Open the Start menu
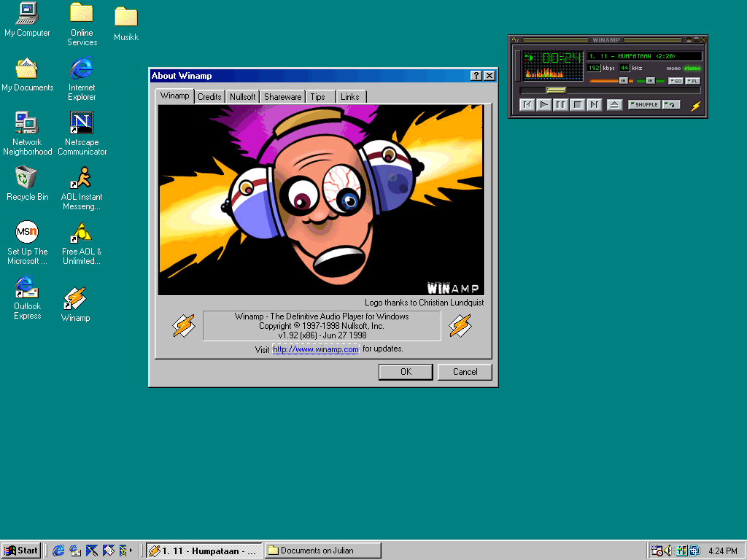The width and height of the screenshot is (747, 560). (x=21, y=551)
